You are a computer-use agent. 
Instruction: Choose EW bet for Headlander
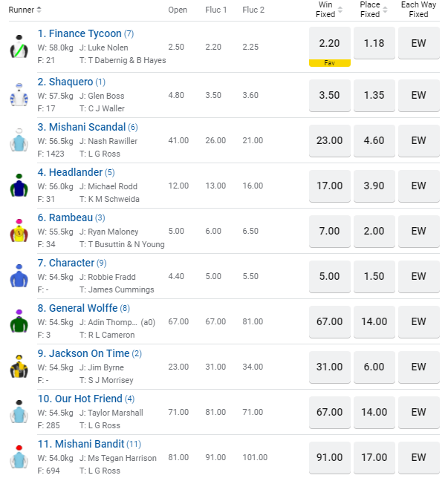(x=419, y=186)
